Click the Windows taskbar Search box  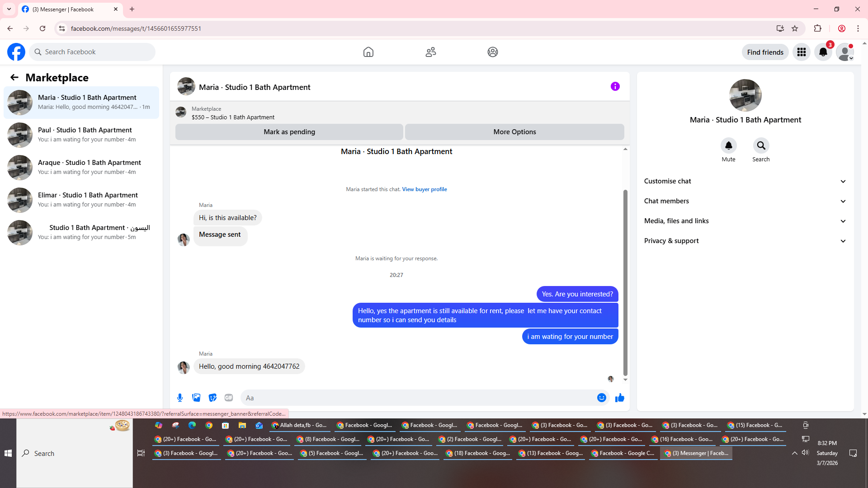coord(75,453)
